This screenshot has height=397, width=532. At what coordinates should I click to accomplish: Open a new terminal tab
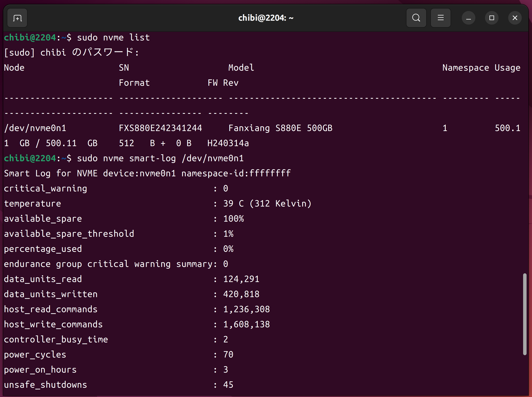[x=17, y=18]
